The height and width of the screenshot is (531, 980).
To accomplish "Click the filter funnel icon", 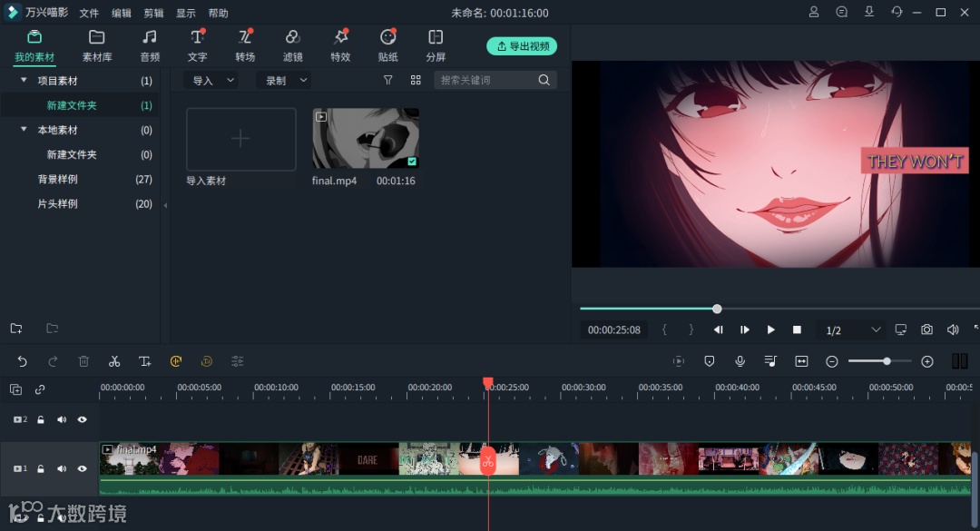I will tap(388, 80).
